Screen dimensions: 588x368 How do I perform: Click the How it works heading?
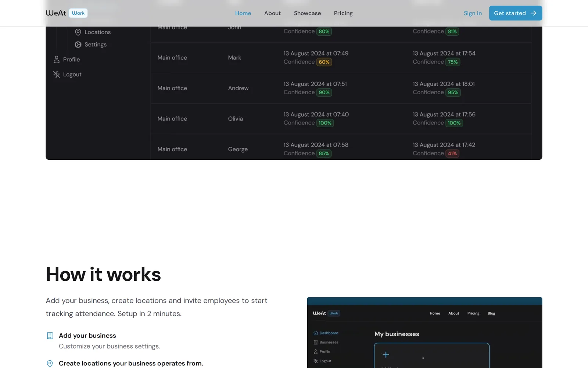pyautogui.click(x=103, y=275)
